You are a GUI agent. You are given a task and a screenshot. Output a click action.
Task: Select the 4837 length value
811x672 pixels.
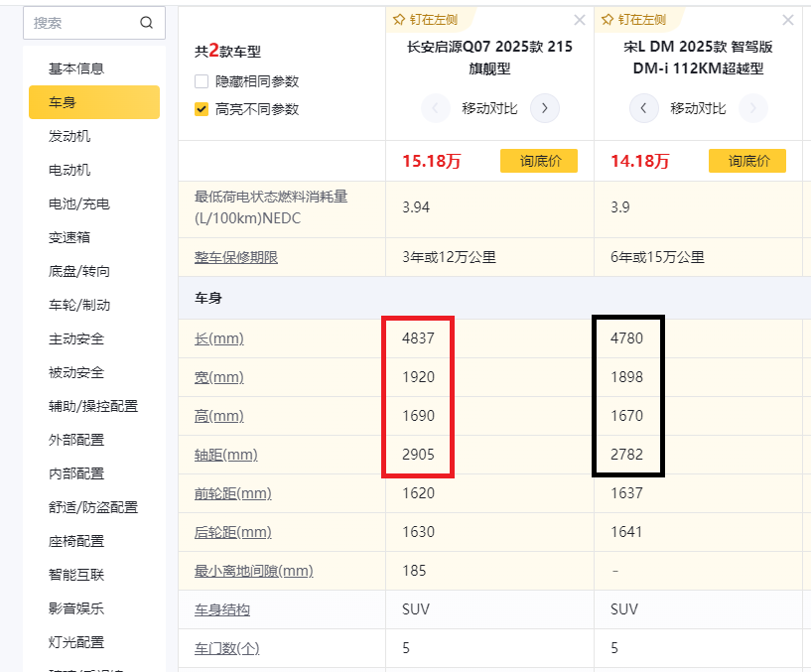419,338
